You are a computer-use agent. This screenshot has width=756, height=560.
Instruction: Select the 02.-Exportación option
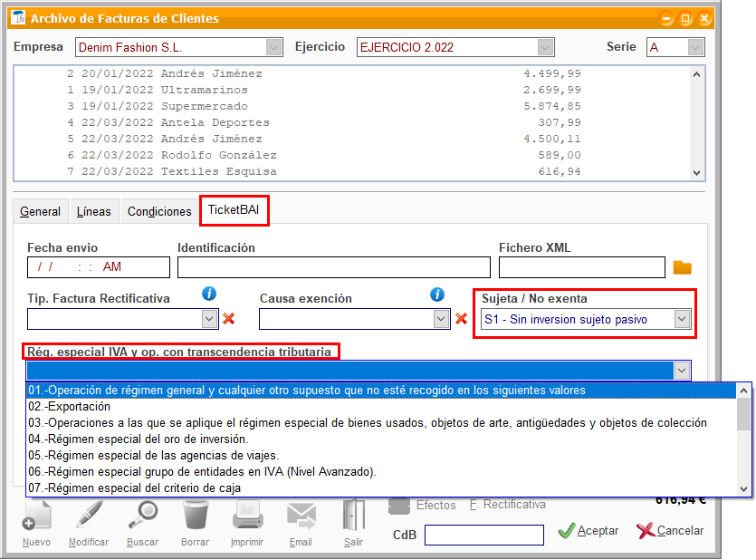67,407
